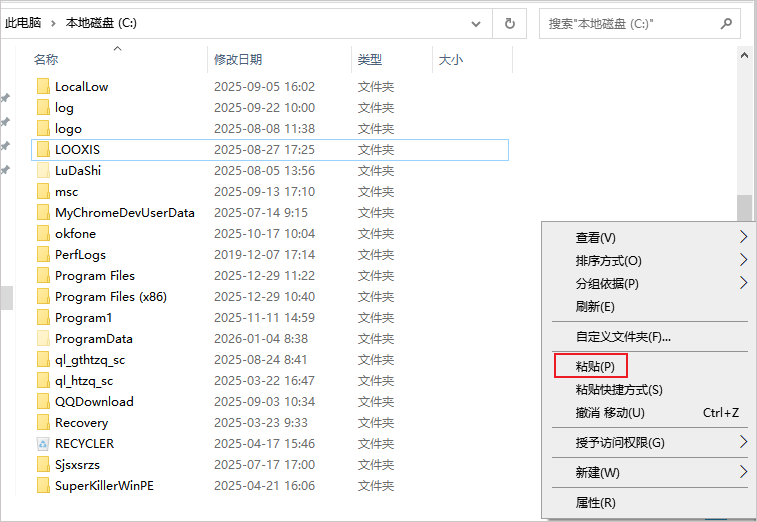The height and width of the screenshot is (522, 757).
Task: Click the 此电脑 breadcrumb
Action: (23, 23)
